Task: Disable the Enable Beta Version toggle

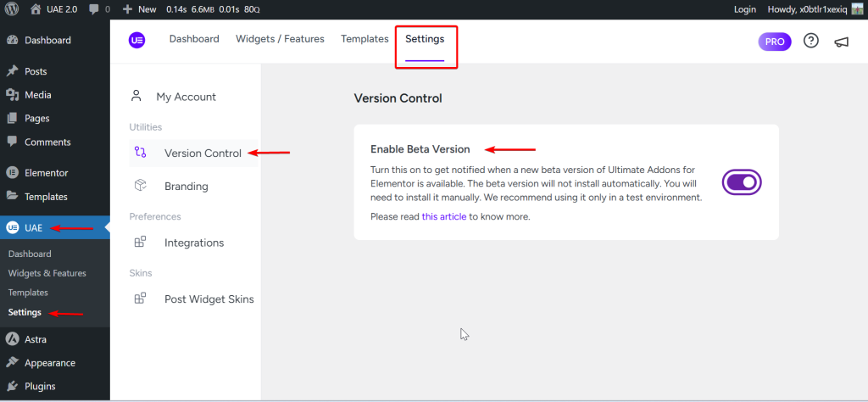Action: click(742, 182)
